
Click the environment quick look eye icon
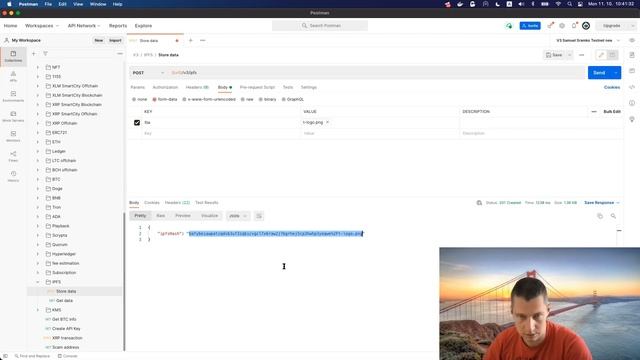pos(632,40)
